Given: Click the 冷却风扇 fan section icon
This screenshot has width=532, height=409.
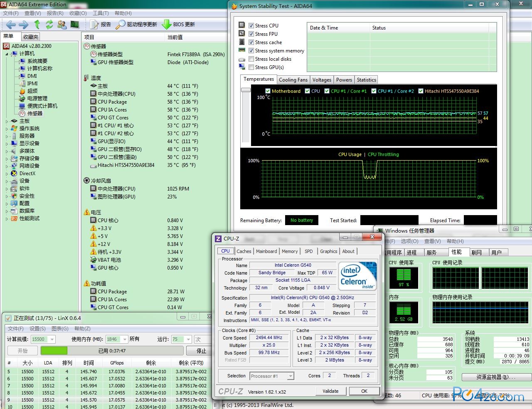Looking at the screenshot, I should (x=86, y=181).
